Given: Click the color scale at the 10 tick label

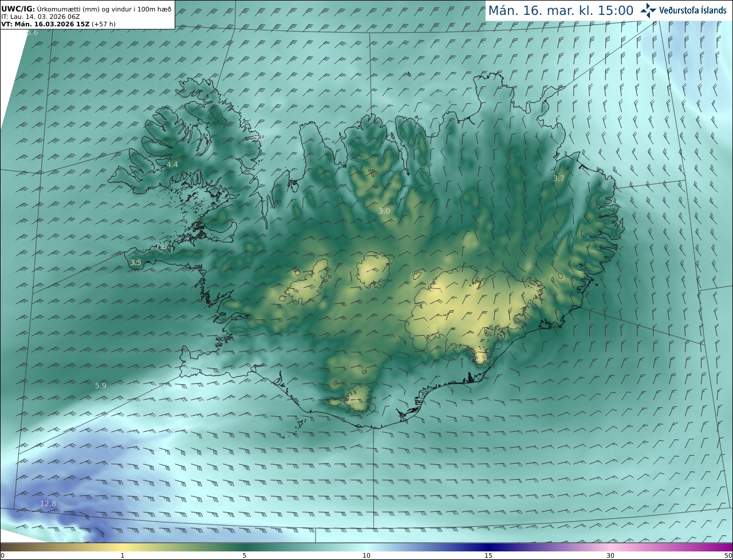Looking at the screenshot, I should [366, 555].
